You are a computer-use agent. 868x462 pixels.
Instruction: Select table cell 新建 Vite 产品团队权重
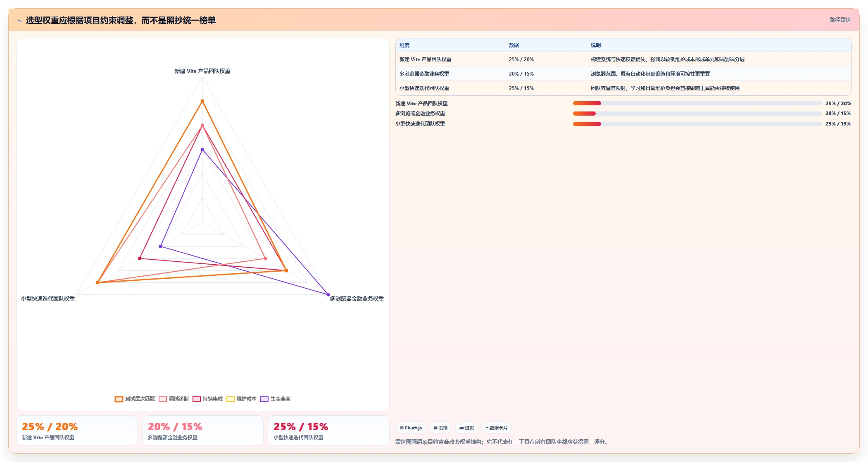click(x=425, y=59)
